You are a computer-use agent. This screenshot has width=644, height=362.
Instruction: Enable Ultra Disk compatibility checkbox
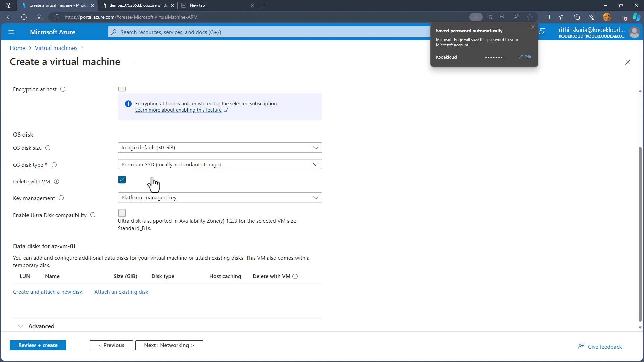tap(122, 213)
